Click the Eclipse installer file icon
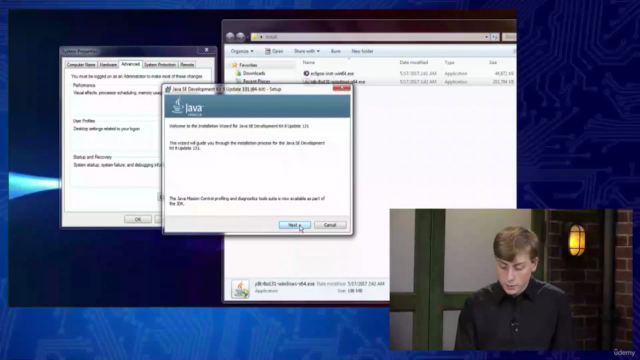 tap(306, 73)
